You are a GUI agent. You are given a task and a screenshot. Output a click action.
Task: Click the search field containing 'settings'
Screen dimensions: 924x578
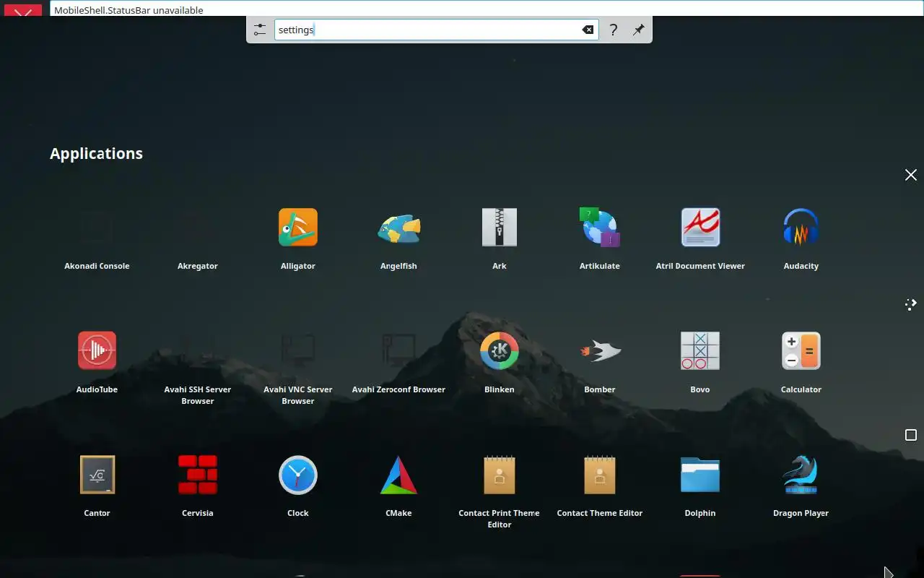click(x=436, y=30)
